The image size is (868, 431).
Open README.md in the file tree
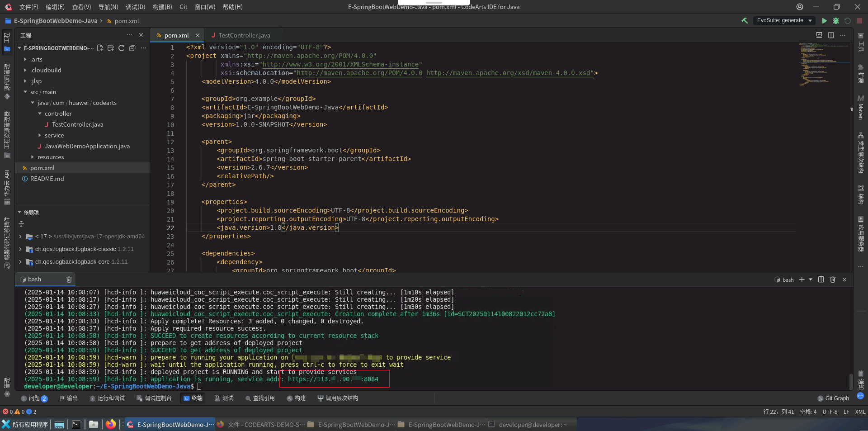(47, 179)
